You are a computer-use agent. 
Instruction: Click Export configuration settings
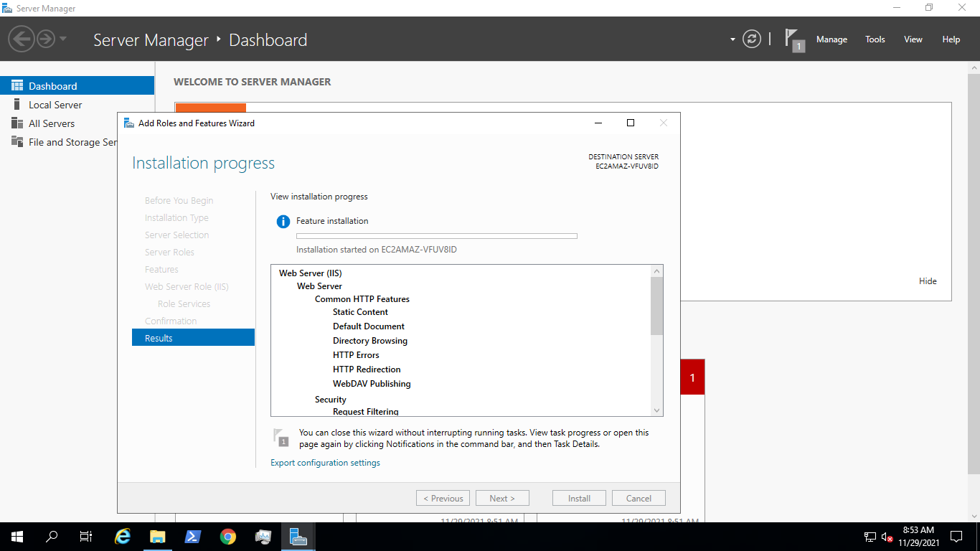(325, 462)
